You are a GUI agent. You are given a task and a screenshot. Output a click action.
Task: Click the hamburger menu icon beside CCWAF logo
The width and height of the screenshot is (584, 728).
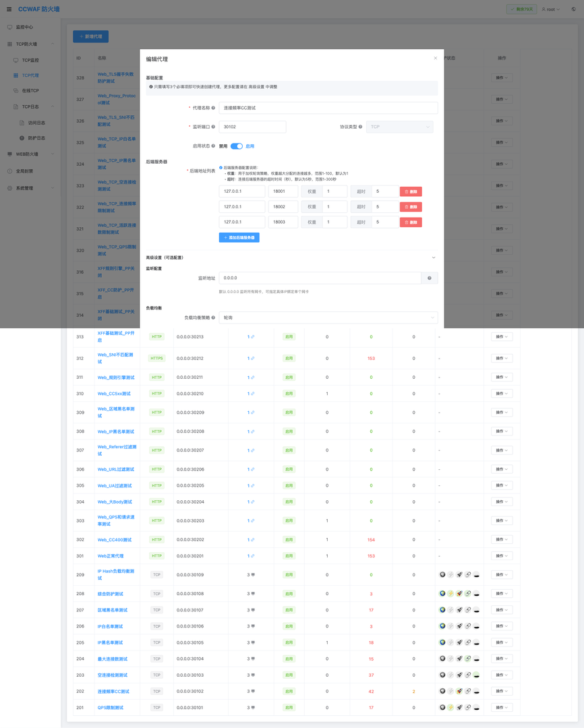tap(9, 9)
